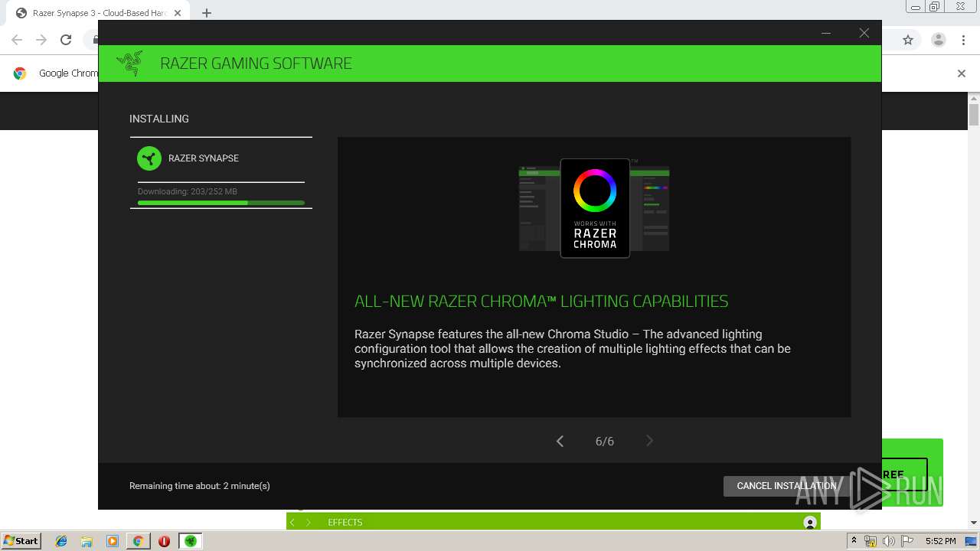The width and height of the screenshot is (980, 551).
Task: Click the red Opera taskbar icon
Action: [x=164, y=541]
